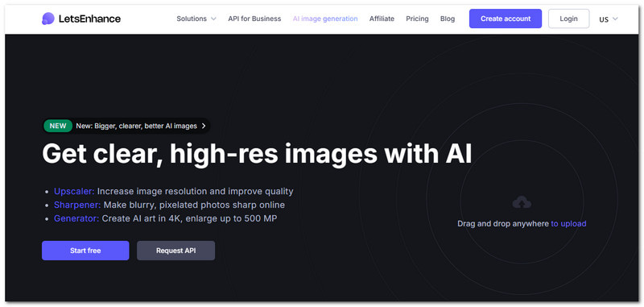Click the arrow chevron in the announcement pill

coord(204,126)
